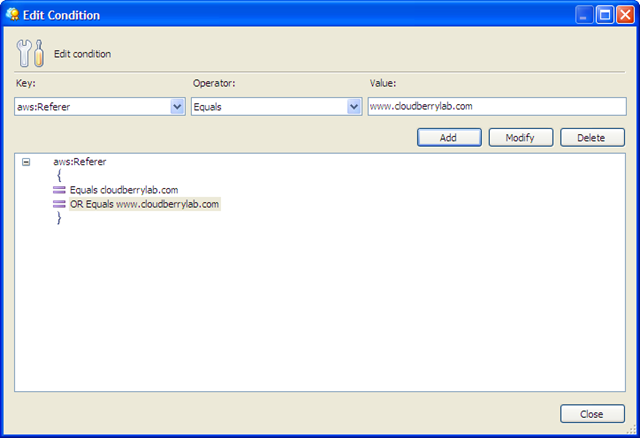
Task: Minimize the Edit Condition window
Action: click(x=584, y=15)
